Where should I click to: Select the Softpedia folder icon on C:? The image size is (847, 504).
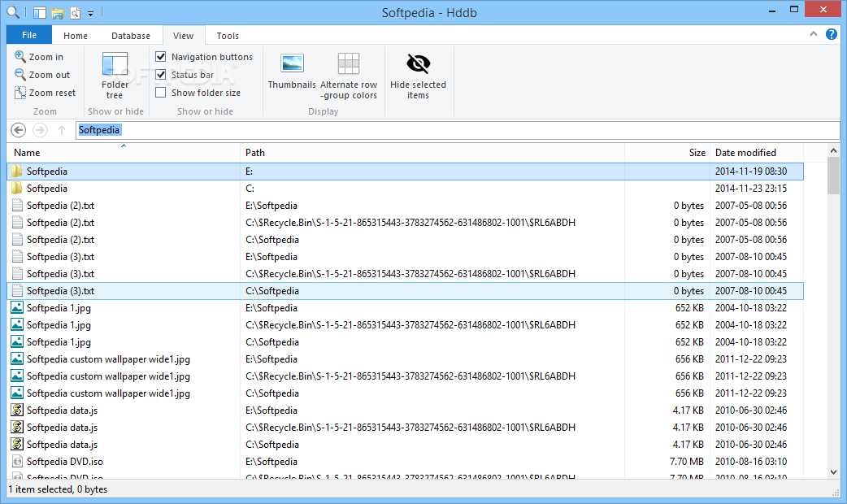(x=17, y=188)
